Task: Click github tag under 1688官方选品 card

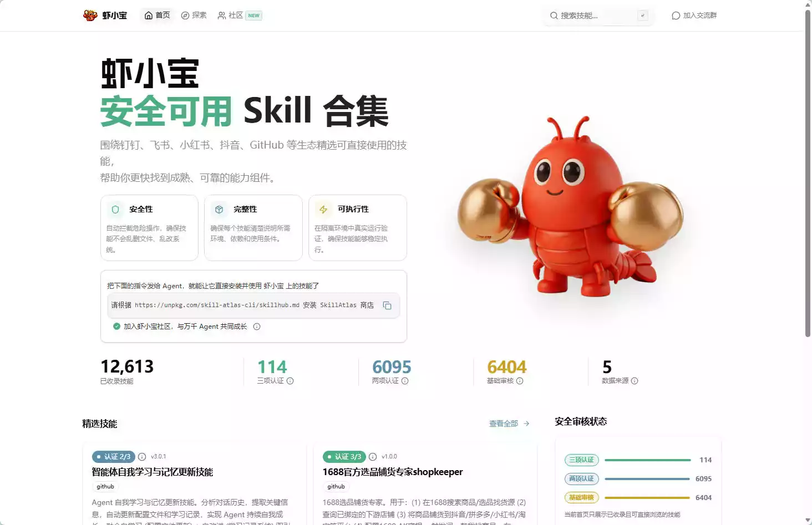Action: coord(336,487)
